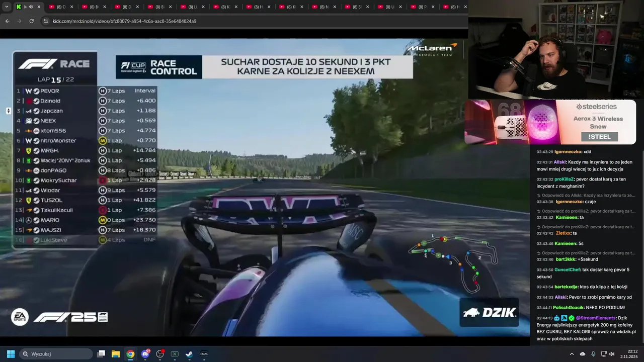Open Task View from the taskbar
644x362 pixels.
[101, 354]
